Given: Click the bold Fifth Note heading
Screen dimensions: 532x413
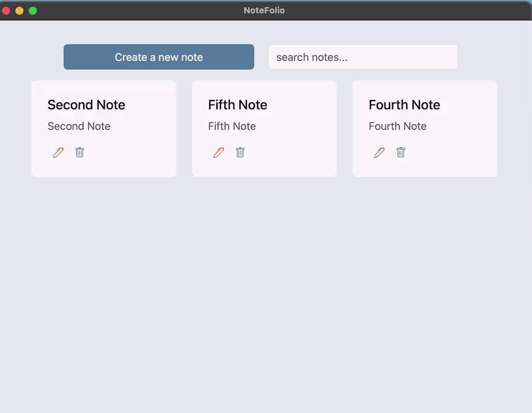Looking at the screenshot, I should click(x=237, y=105).
